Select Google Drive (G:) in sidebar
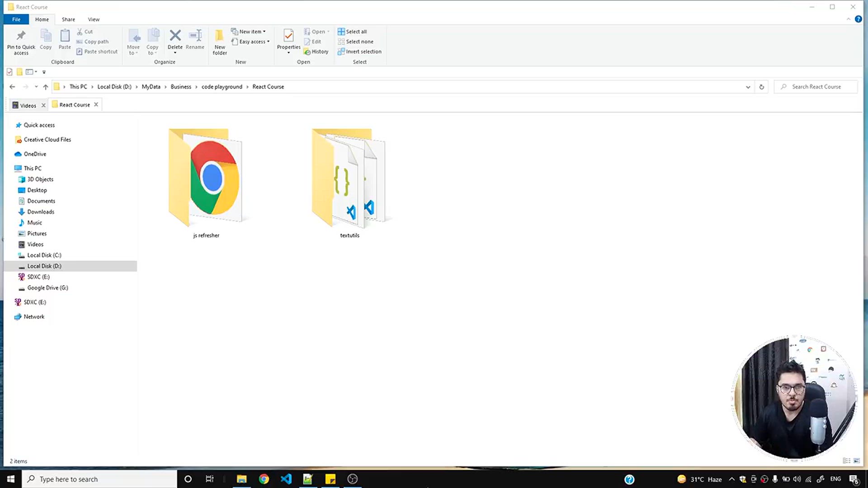868x488 pixels. pos(47,288)
